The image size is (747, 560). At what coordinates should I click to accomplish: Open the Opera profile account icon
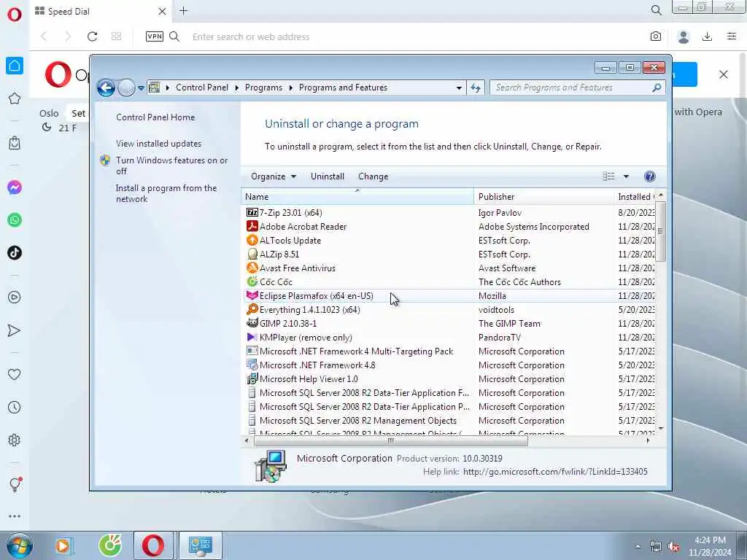[683, 36]
